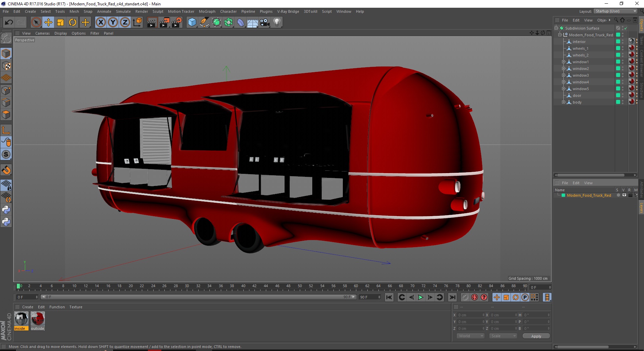
Task: Toggle layer visibility for Modern_Food_Truck_Red
Action: coord(624,195)
